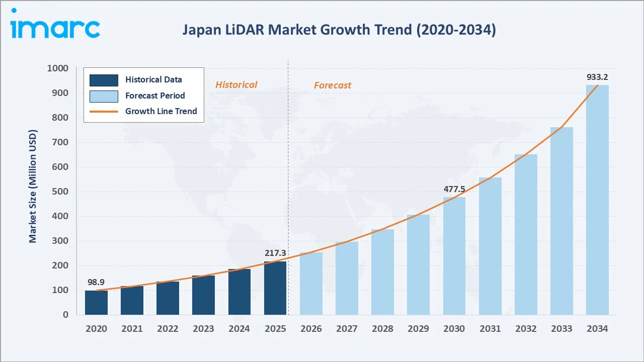Click the y-axis value 800
This screenshot has height=362, width=644.
point(60,118)
